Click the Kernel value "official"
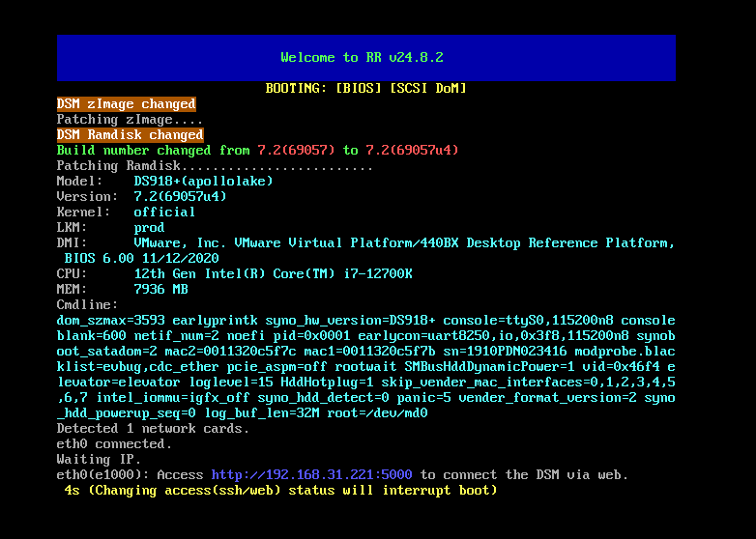The image size is (756, 539). click(x=164, y=212)
